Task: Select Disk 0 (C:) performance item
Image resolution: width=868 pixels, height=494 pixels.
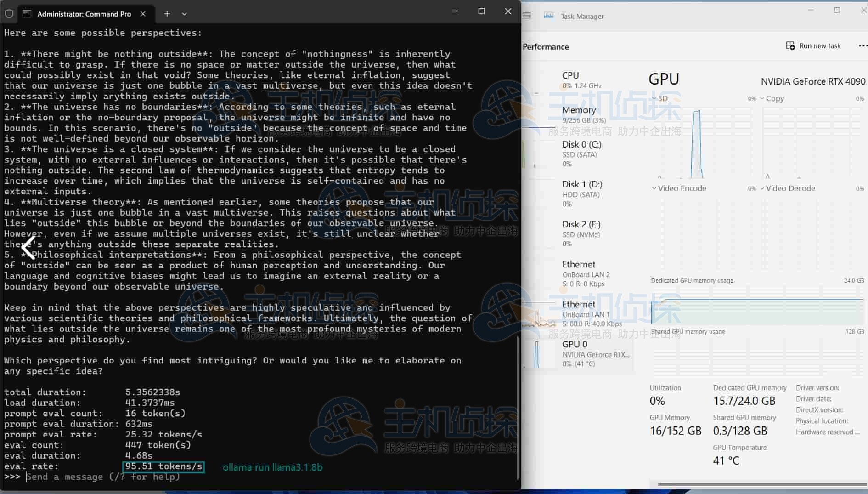Action: pos(581,153)
